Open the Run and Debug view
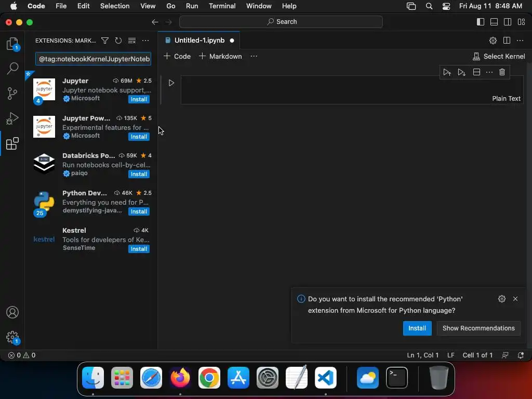 pos(12,118)
